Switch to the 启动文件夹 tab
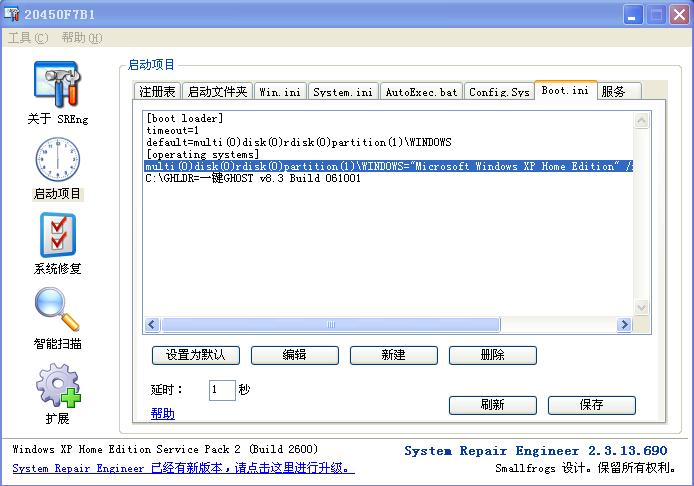The width and height of the screenshot is (694, 486). pos(217,92)
